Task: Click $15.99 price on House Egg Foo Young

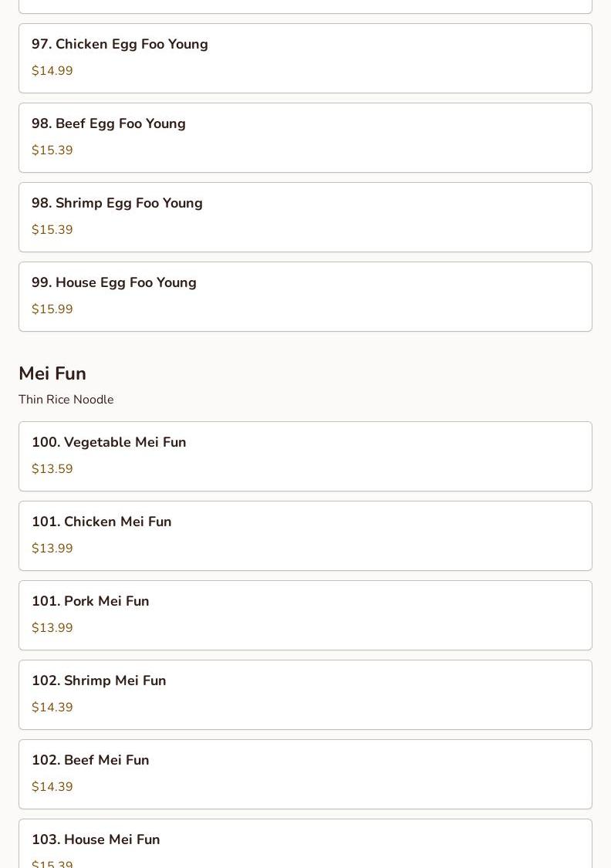Action: (52, 309)
